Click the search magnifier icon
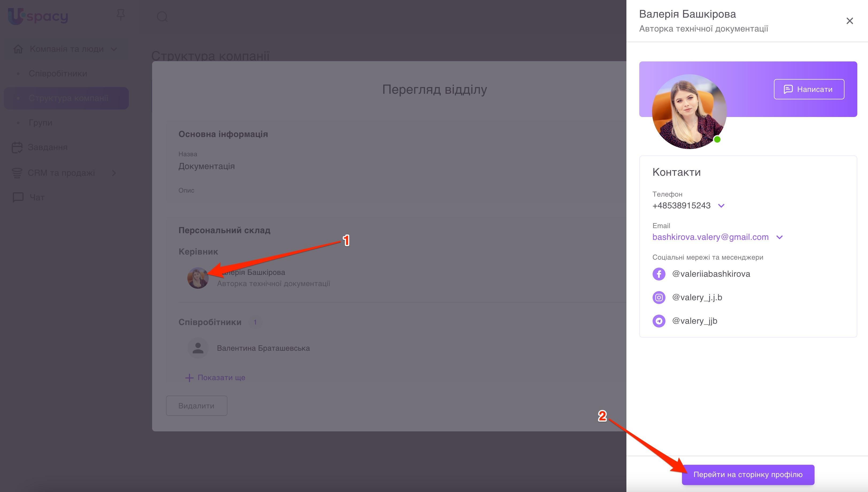This screenshot has width=868, height=492. tap(162, 17)
